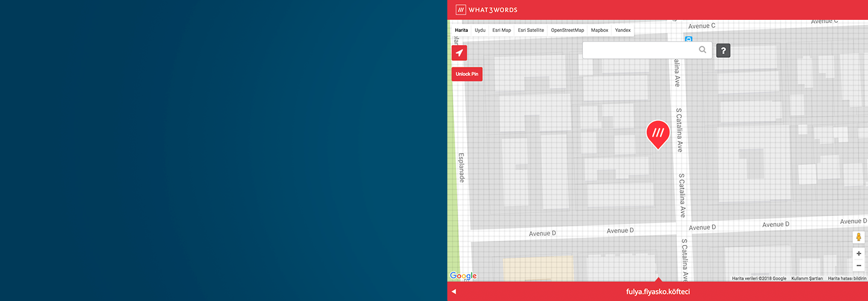Pick up the Street View pegman

click(x=858, y=237)
